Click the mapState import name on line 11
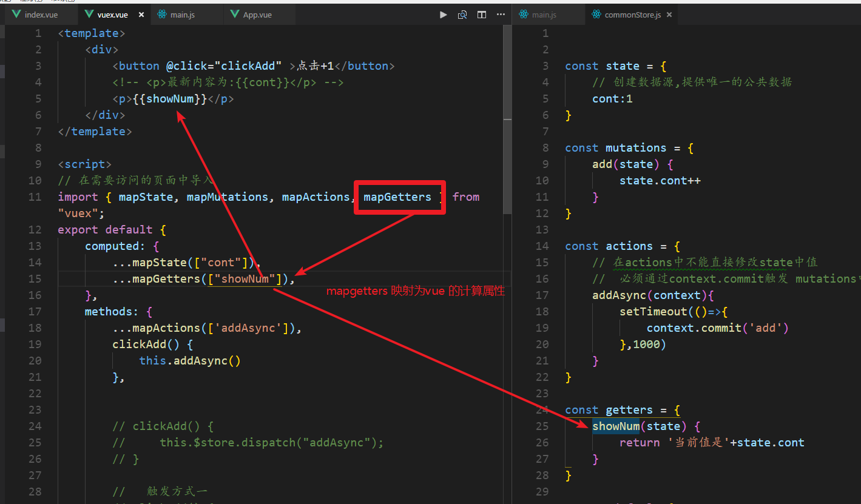This screenshot has width=861, height=504. click(x=146, y=197)
